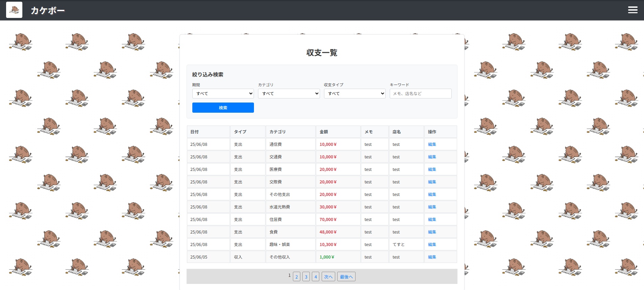Go to next page with 次へ
The width and height of the screenshot is (644, 290).
tap(328, 277)
